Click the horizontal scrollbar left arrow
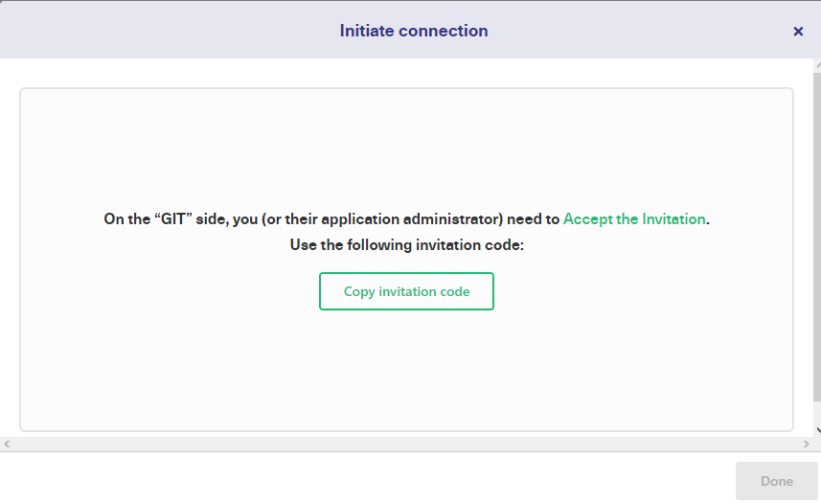 click(7, 445)
